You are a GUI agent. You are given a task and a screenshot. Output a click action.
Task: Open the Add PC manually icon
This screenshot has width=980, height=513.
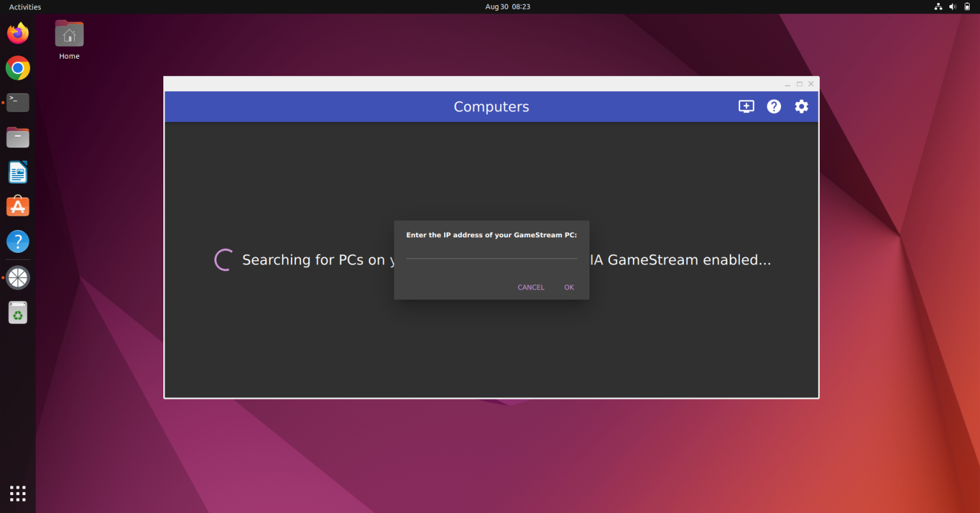[746, 107]
